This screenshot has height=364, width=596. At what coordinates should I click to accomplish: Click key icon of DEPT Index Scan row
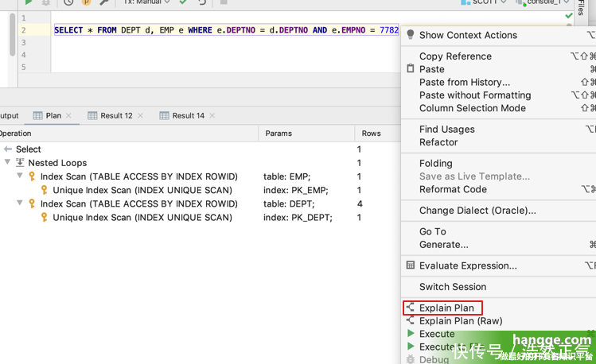32,203
